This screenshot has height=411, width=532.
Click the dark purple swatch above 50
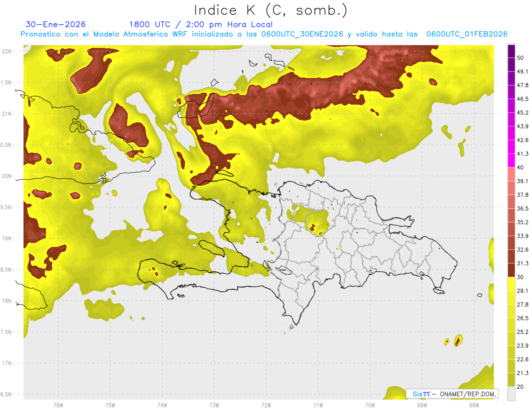pyautogui.click(x=511, y=51)
